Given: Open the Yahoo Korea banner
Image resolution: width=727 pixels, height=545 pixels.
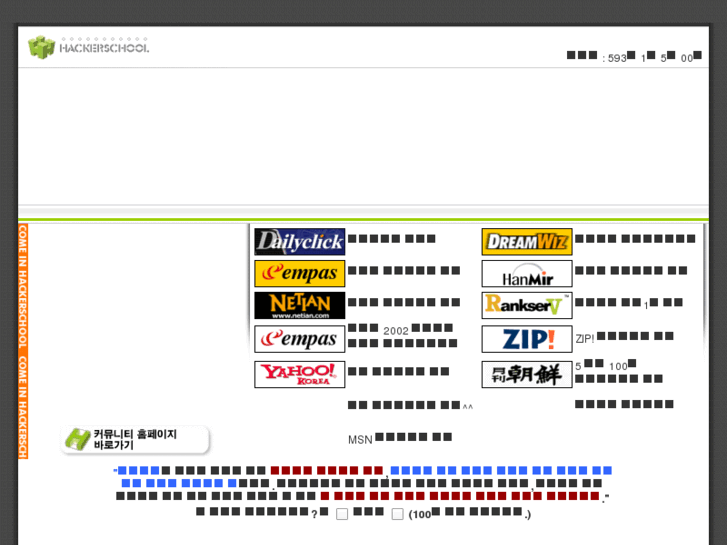Looking at the screenshot, I should tap(300, 374).
